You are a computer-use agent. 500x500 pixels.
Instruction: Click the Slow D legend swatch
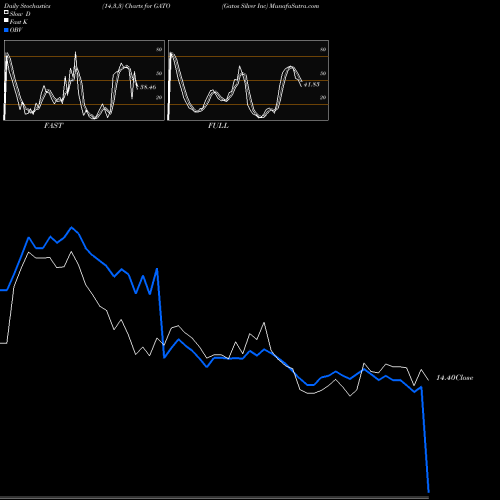pyautogui.click(x=6, y=12)
